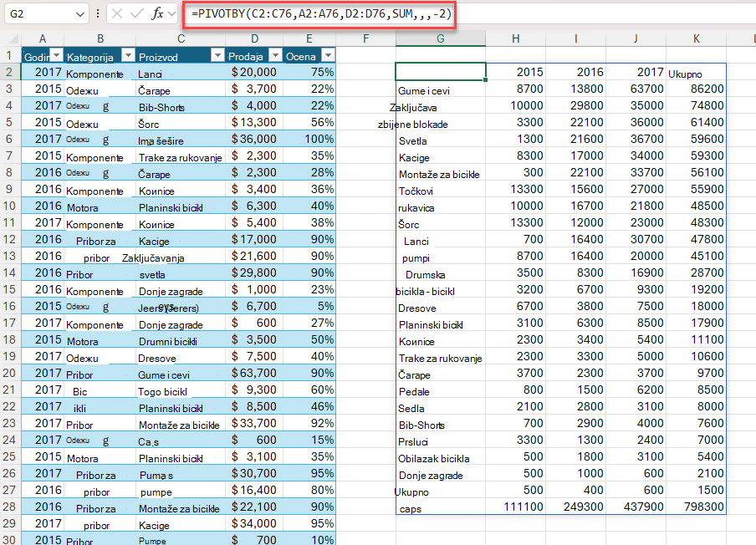The height and width of the screenshot is (545, 756).
Task: Click the three-dot handle beside Name Box
Action: coord(97,13)
